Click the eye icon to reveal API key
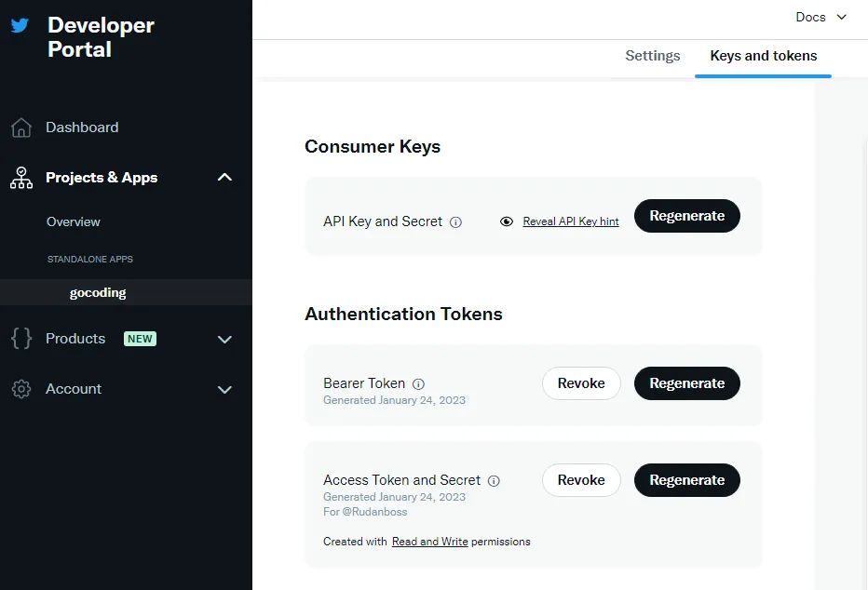Viewport: 868px width, 590px height. click(507, 221)
